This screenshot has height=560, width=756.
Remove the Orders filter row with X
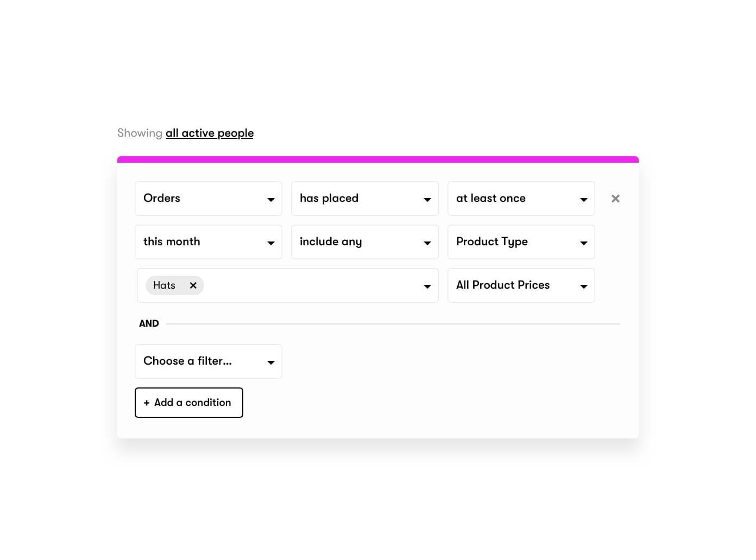(615, 199)
